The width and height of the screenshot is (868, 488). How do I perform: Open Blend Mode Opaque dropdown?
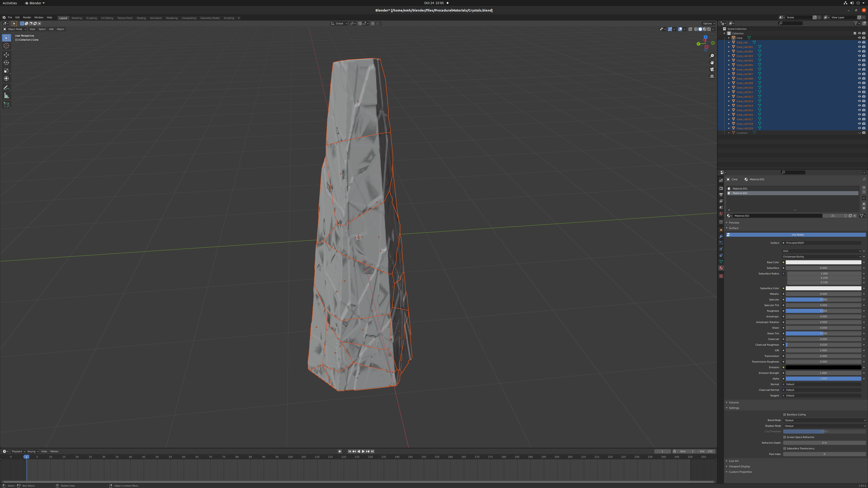point(824,420)
